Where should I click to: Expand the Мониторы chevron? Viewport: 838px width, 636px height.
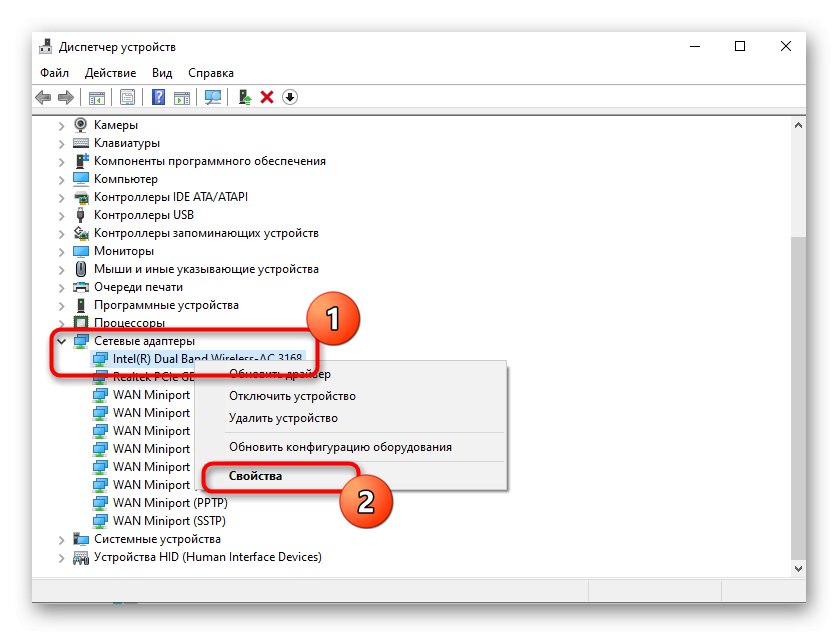coord(61,252)
